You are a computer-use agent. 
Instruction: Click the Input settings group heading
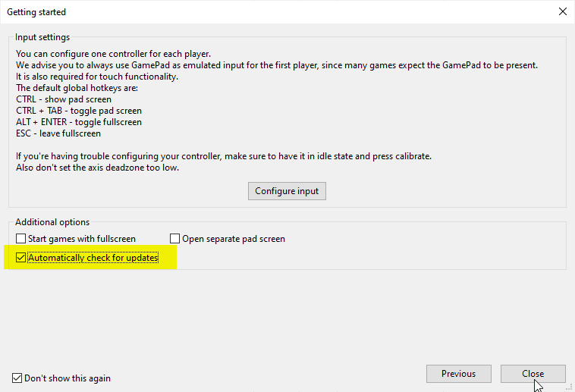pos(42,37)
